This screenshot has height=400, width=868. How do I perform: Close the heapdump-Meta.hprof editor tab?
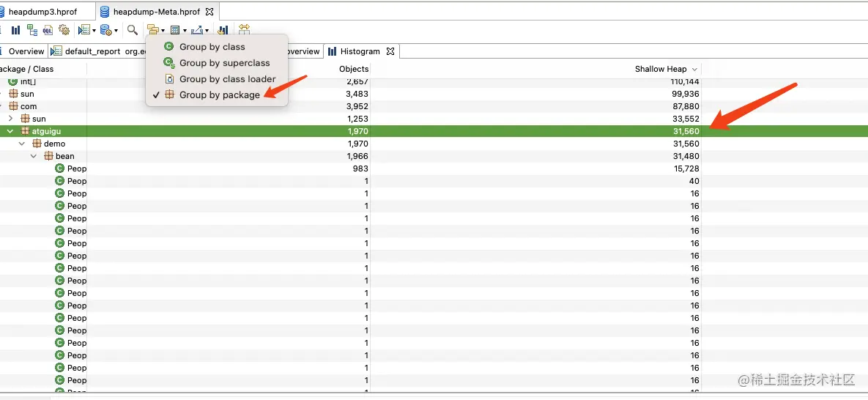[x=209, y=11]
